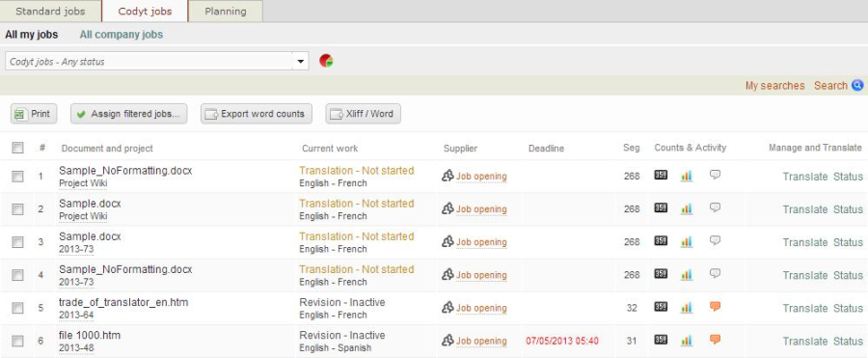Expand the Codyt jobs status dropdown arrow
This screenshot has width=868, height=358.
click(x=301, y=61)
